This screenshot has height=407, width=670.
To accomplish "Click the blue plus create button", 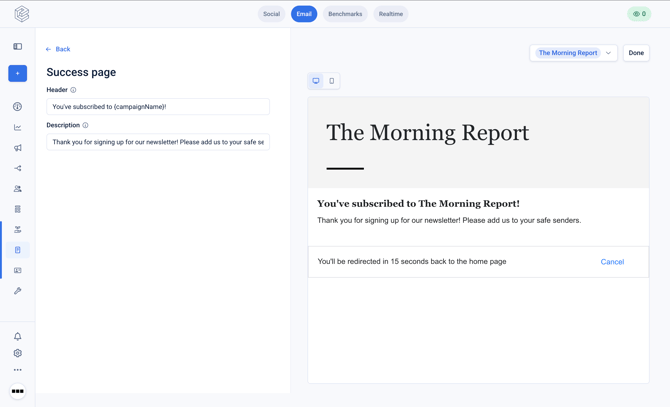I will (x=18, y=73).
